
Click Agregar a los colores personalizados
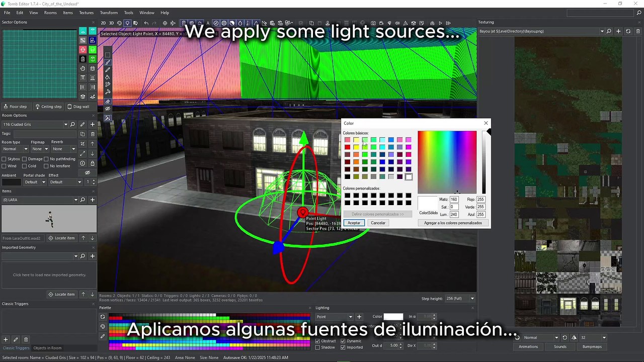[453, 223]
